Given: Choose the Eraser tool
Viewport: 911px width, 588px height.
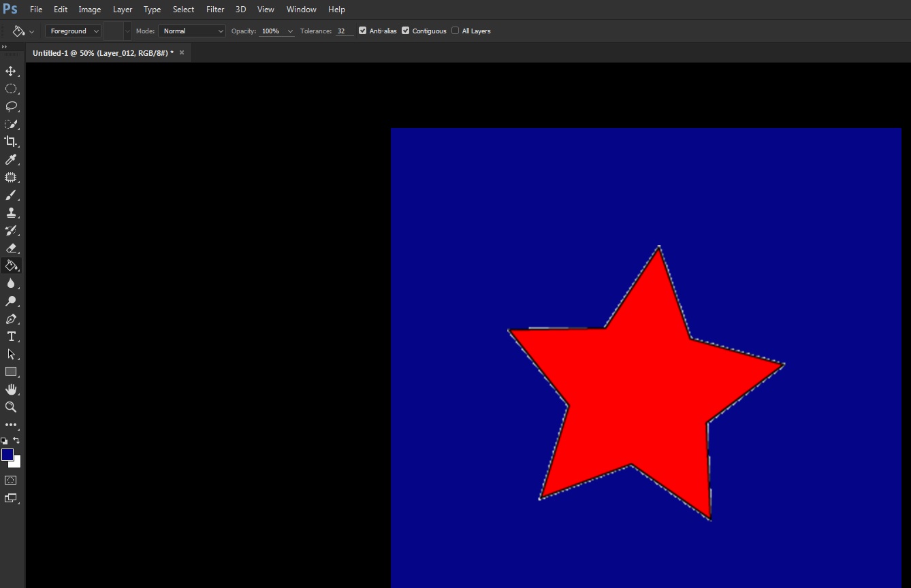Looking at the screenshot, I should [11, 248].
